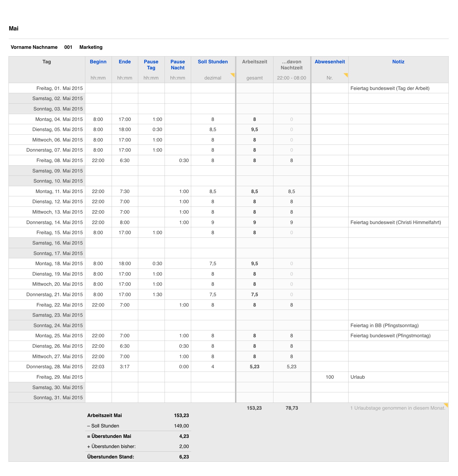458x476 pixels.
Task: Click the Abwesenheit value 100 on 29. Mai
Action: pyautogui.click(x=329, y=377)
